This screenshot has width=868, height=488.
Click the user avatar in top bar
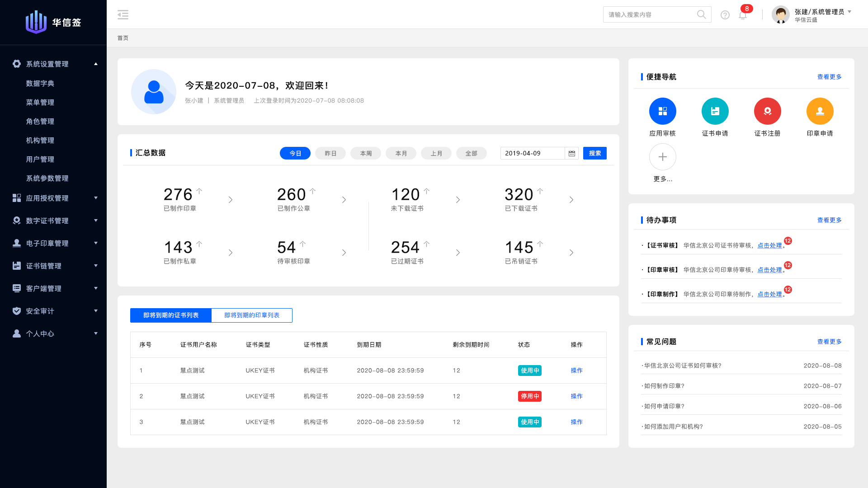click(x=781, y=14)
